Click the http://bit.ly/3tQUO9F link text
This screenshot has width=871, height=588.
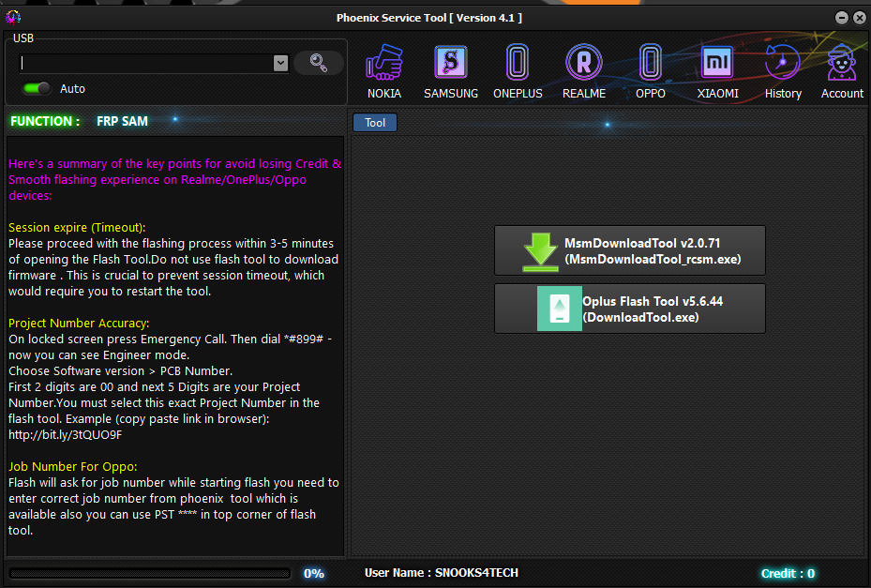point(65,434)
